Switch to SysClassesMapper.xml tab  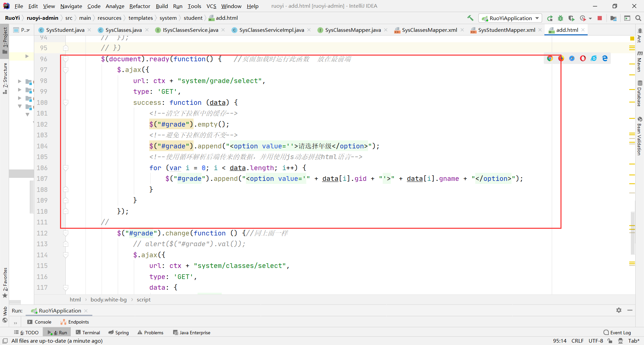pos(429,30)
